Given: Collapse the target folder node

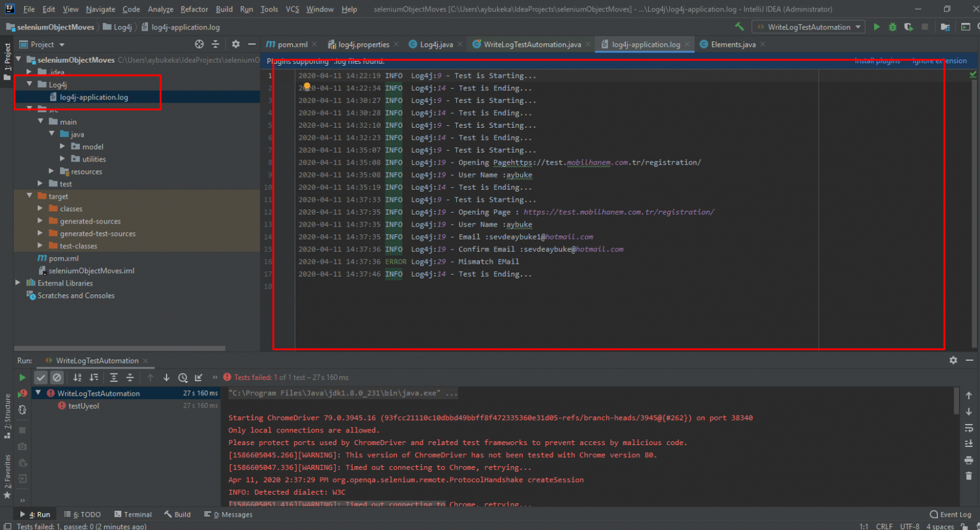Looking at the screenshot, I should click(x=29, y=196).
